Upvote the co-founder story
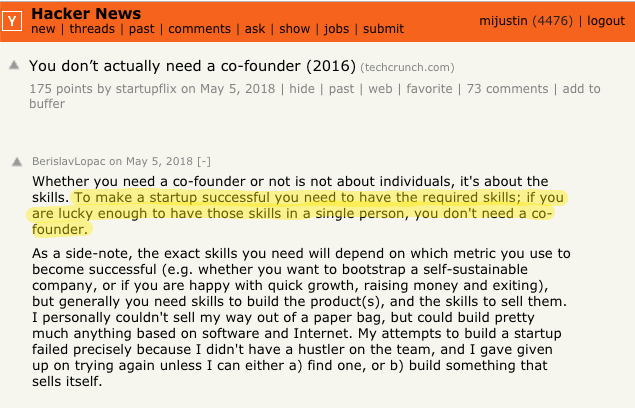 (x=14, y=65)
